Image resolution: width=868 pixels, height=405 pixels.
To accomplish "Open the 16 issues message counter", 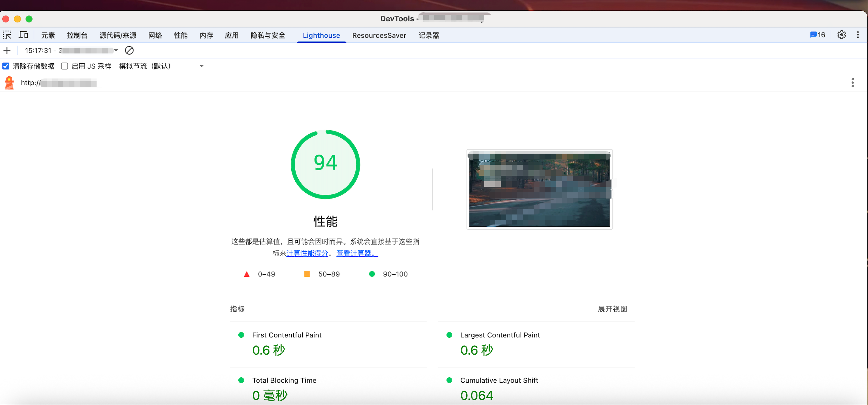I will coord(818,35).
